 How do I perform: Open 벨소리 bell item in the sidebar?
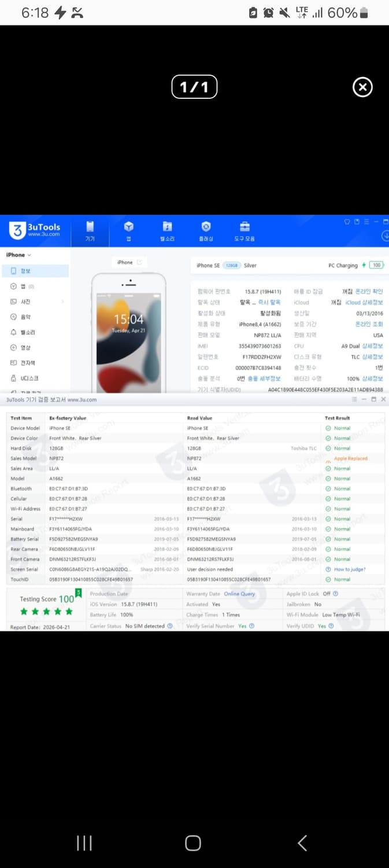[x=23, y=332]
